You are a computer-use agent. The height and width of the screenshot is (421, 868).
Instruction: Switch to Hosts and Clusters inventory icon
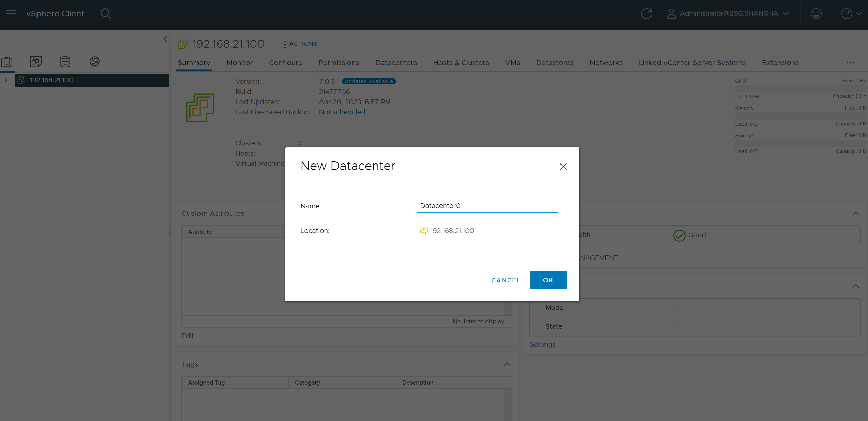point(7,62)
